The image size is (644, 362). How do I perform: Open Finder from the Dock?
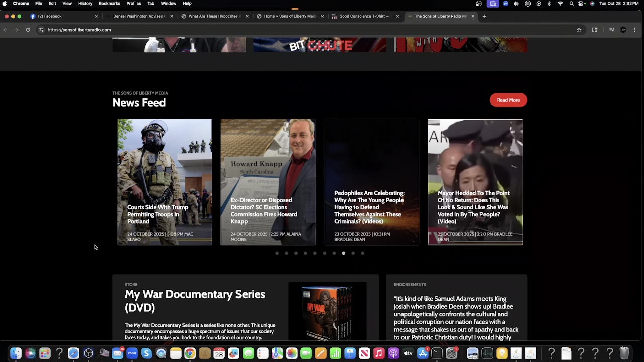pyautogui.click(x=16, y=353)
